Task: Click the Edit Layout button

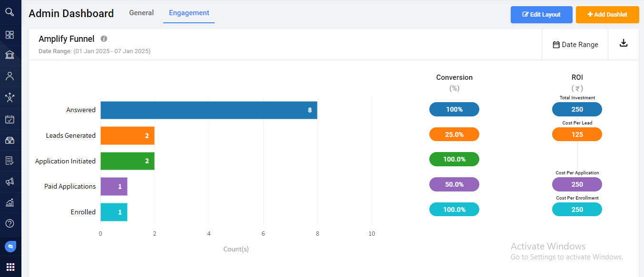Action: [541, 15]
